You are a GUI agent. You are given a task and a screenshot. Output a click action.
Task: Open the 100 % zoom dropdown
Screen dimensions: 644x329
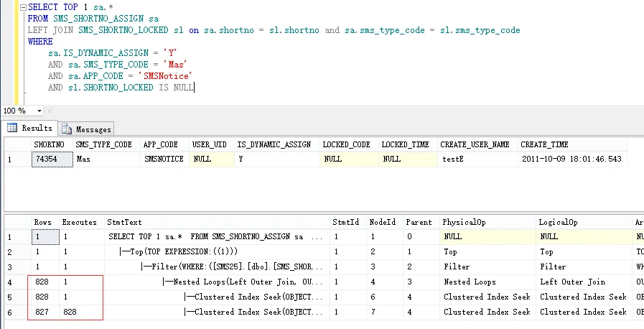coord(39,111)
